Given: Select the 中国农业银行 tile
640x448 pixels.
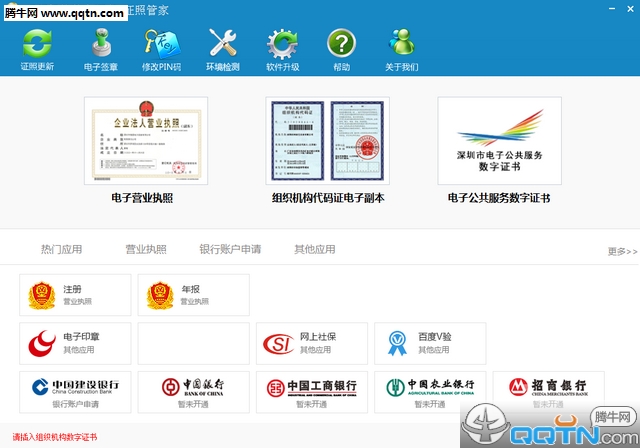Looking at the screenshot, I should pos(430,392).
